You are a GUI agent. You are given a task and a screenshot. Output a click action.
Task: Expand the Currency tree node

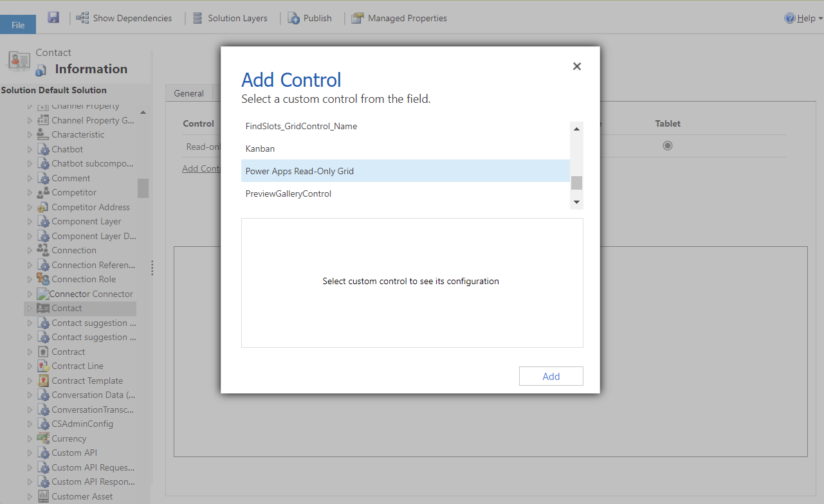(x=30, y=438)
